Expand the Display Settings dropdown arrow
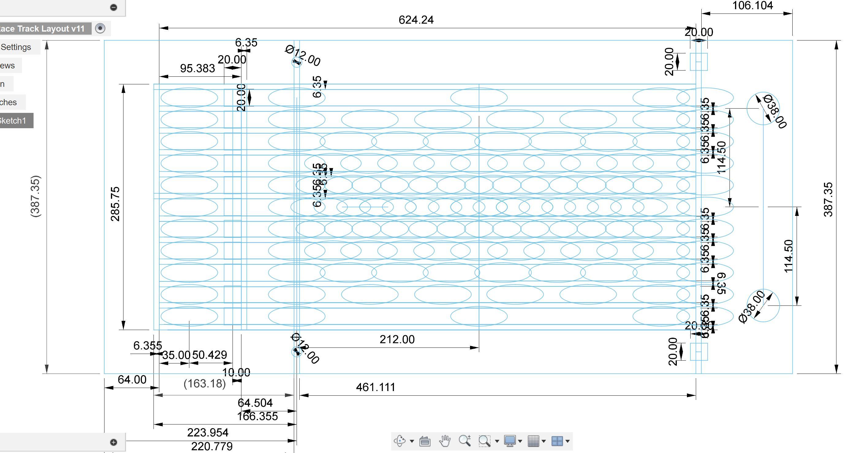Image resolution: width=868 pixels, height=453 pixels. tap(520, 441)
